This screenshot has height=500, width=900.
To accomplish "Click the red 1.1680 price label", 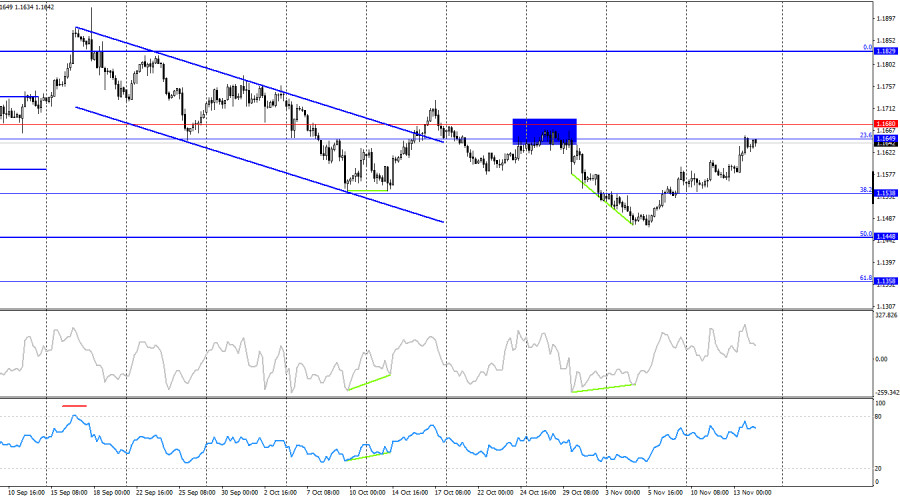I will point(886,124).
